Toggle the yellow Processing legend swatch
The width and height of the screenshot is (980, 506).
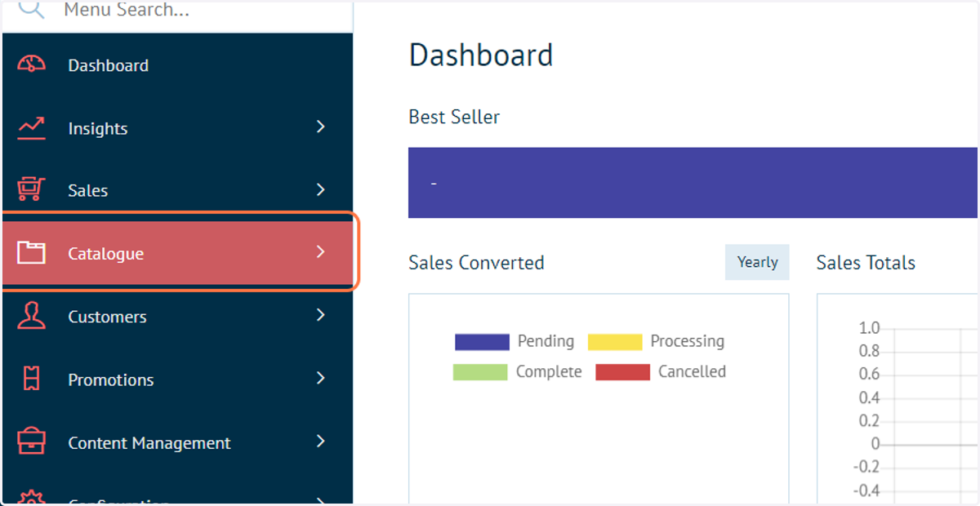[x=615, y=342]
